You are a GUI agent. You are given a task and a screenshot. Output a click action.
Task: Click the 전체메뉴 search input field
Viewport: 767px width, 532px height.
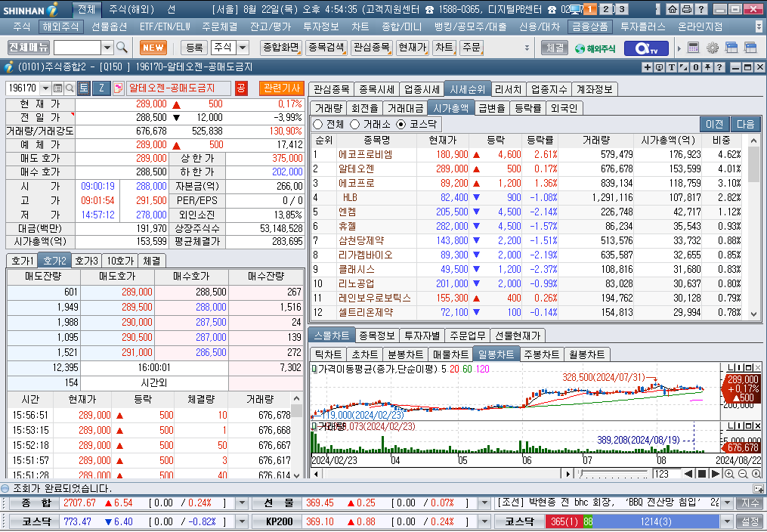[78, 48]
